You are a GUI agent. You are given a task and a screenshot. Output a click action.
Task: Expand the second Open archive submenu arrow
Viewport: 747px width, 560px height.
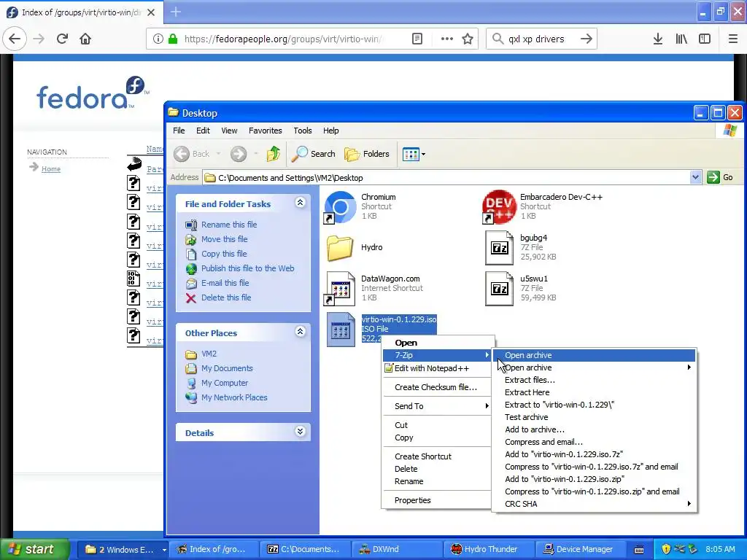tap(689, 367)
